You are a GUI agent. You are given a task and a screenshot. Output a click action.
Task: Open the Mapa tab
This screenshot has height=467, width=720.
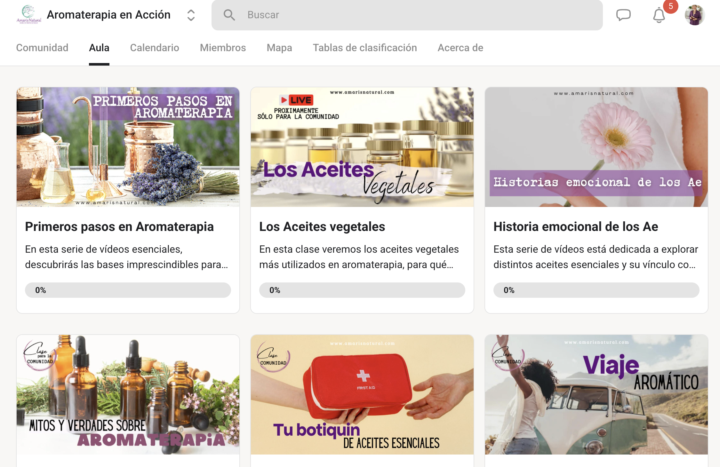click(x=279, y=48)
